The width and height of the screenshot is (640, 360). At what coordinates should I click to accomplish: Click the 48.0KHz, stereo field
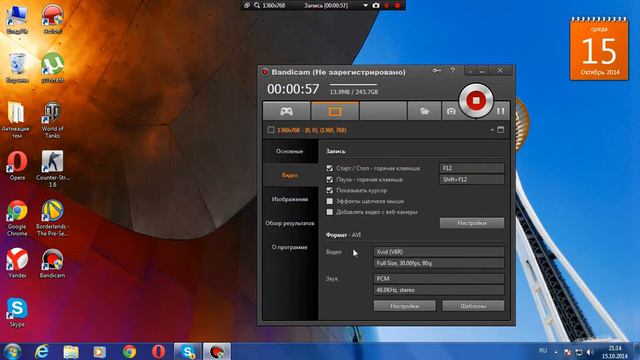click(x=439, y=290)
